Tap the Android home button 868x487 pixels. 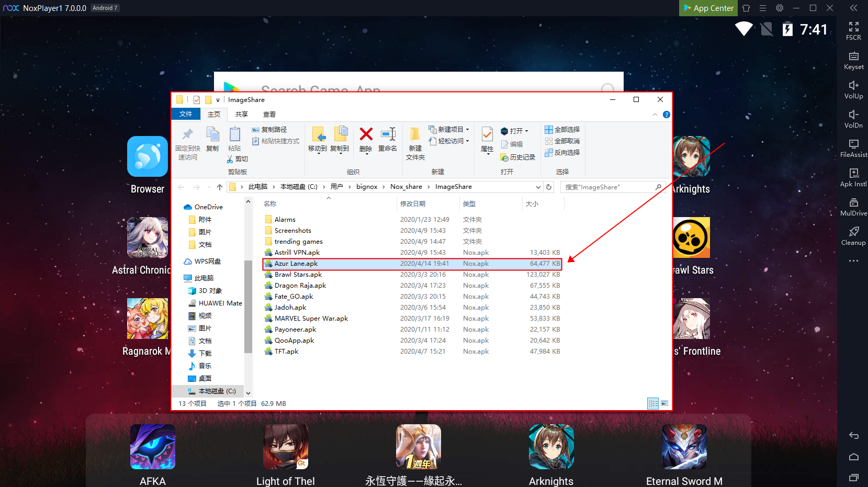[x=854, y=457]
